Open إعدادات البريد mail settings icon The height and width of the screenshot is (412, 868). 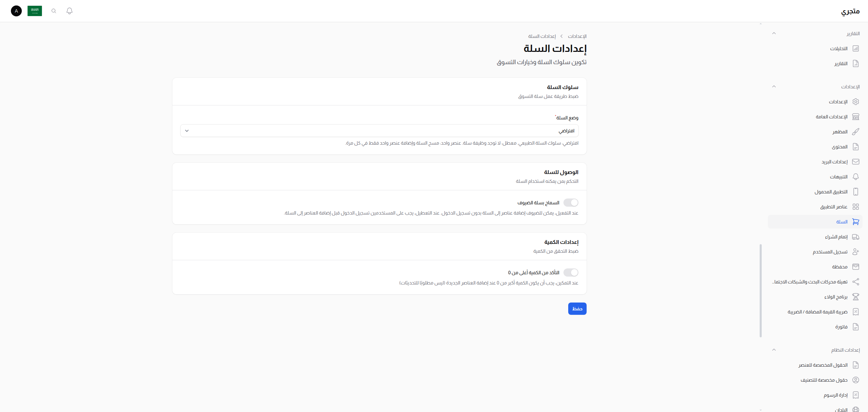coord(856,162)
